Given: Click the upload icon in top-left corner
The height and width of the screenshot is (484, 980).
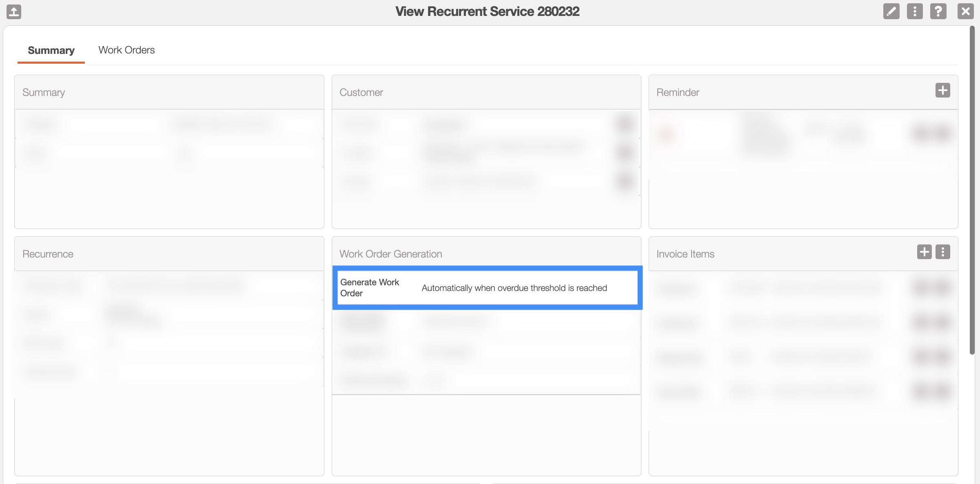Looking at the screenshot, I should coord(14,11).
